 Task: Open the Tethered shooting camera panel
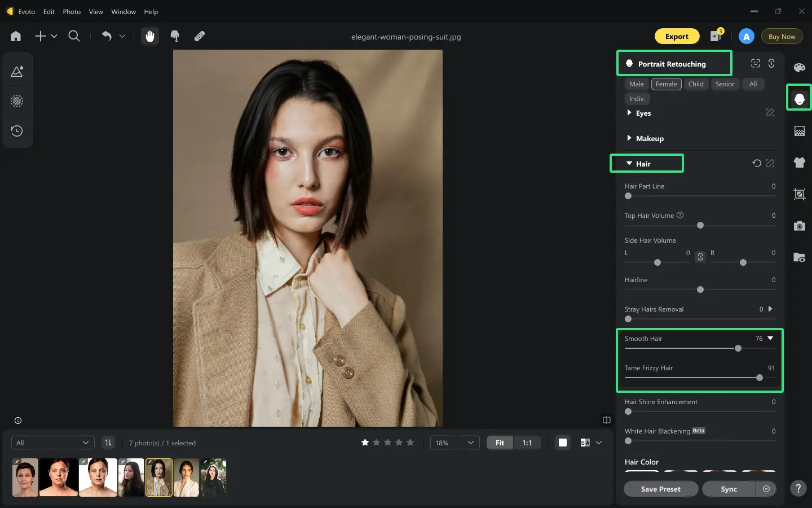(x=799, y=226)
